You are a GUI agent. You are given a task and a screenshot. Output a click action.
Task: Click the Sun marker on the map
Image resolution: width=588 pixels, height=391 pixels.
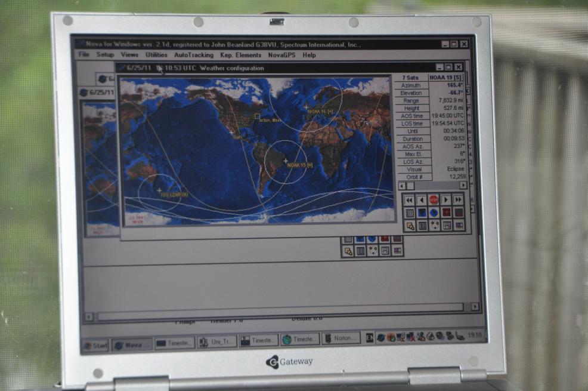(231, 132)
